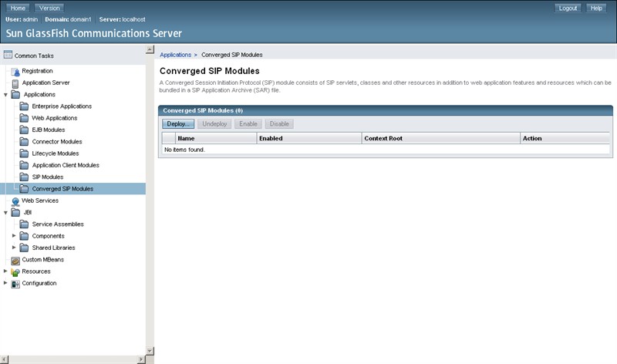
Task: Click the Disable button in table toolbar
Action: 279,124
